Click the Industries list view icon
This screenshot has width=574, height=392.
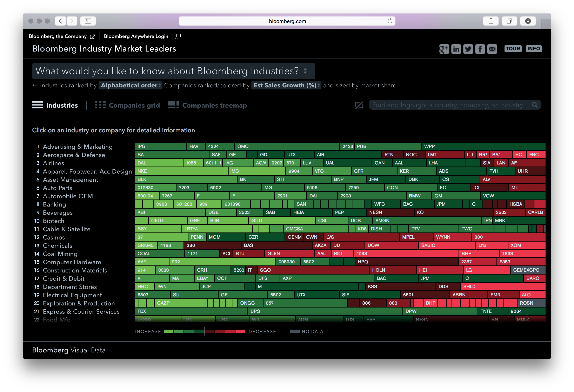tap(37, 105)
